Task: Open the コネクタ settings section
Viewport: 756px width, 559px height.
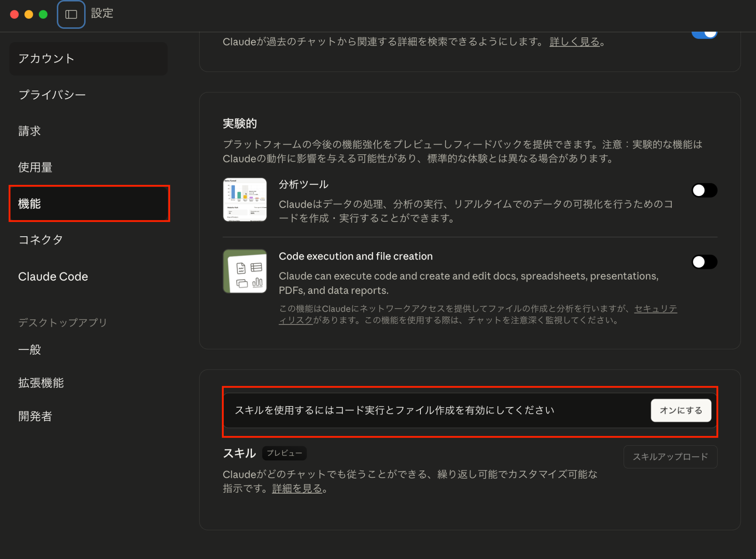Action: coord(40,240)
